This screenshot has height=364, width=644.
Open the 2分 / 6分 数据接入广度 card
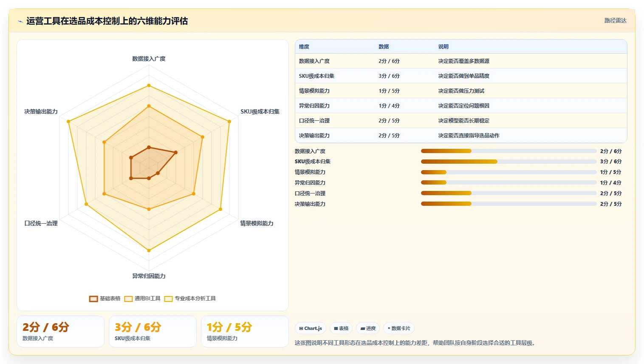coord(60,331)
